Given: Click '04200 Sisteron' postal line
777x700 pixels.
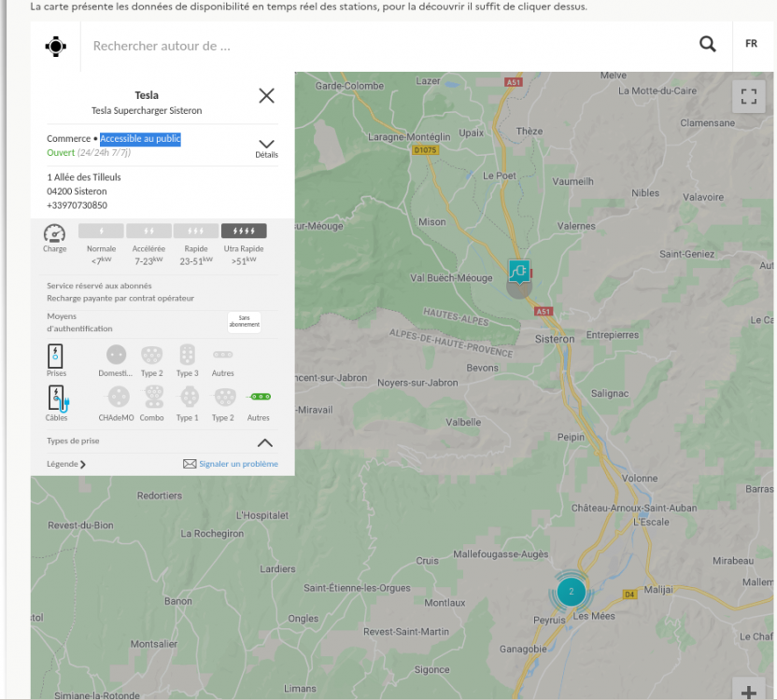Looking at the screenshot, I should [77, 191].
